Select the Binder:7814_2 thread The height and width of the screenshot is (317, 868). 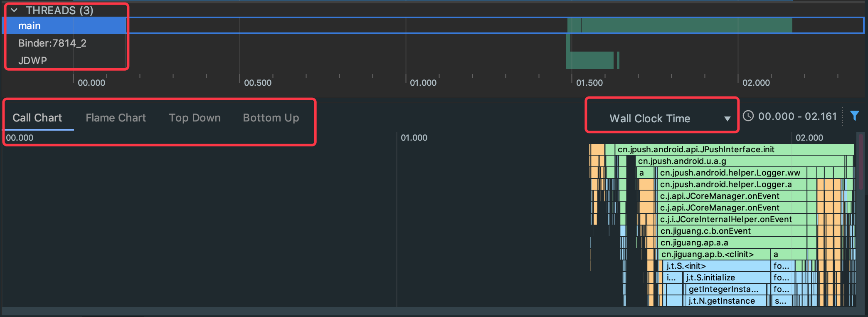(52, 43)
